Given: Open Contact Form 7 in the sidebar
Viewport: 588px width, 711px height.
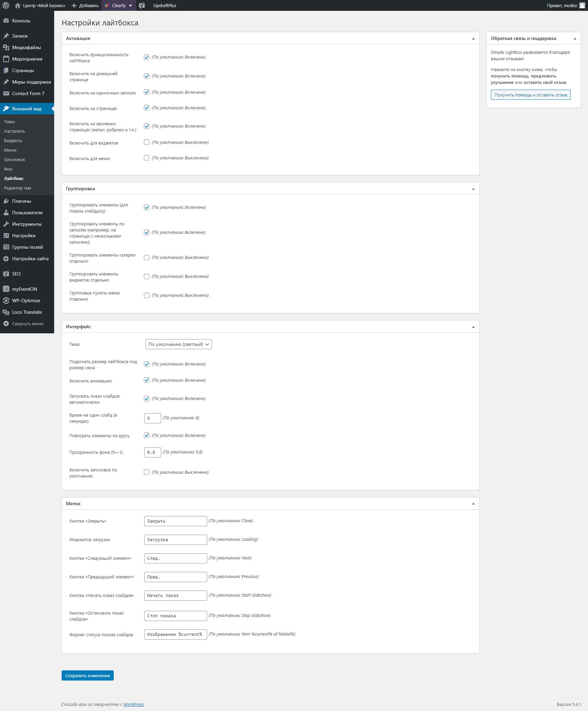Looking at the screenshot, I should (28, 93).
